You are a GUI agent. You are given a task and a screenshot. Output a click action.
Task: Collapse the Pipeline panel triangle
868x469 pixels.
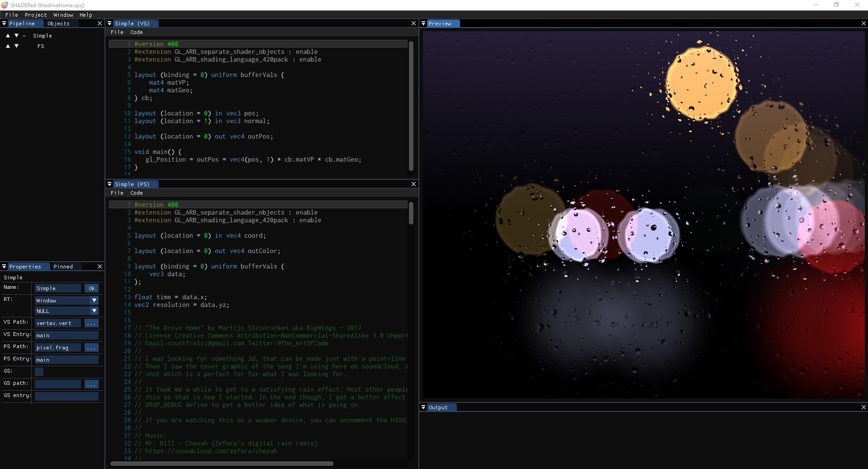(x=4, y=24)
